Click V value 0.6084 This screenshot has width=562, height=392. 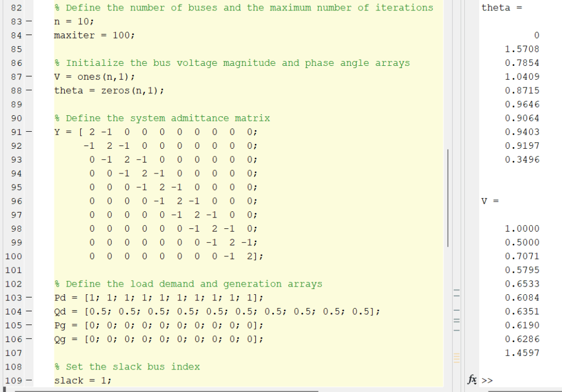(522, 298)
